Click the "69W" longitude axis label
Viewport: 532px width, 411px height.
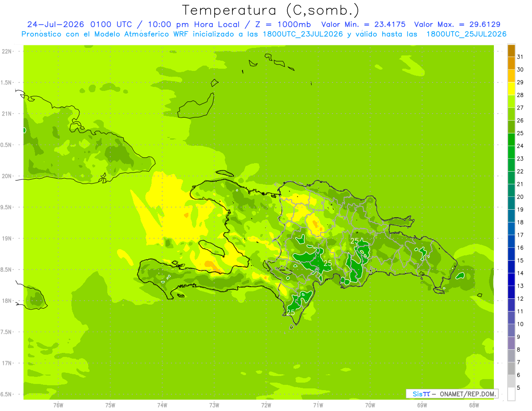pyautogui.click(x=422, y=405)
